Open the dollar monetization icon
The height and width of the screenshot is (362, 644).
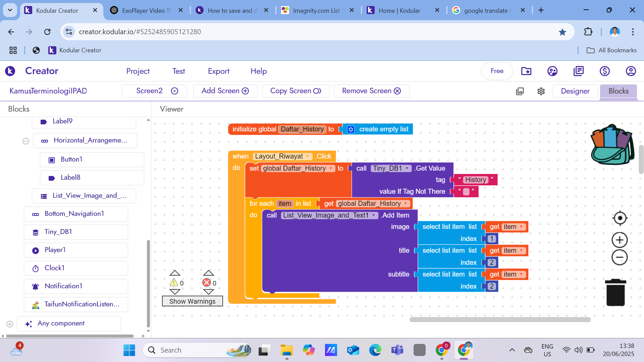coord(605,71)
